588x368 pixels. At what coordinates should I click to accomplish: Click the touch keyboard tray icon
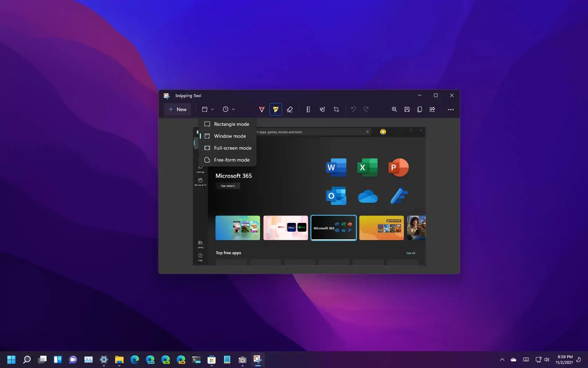click(526, 360)
